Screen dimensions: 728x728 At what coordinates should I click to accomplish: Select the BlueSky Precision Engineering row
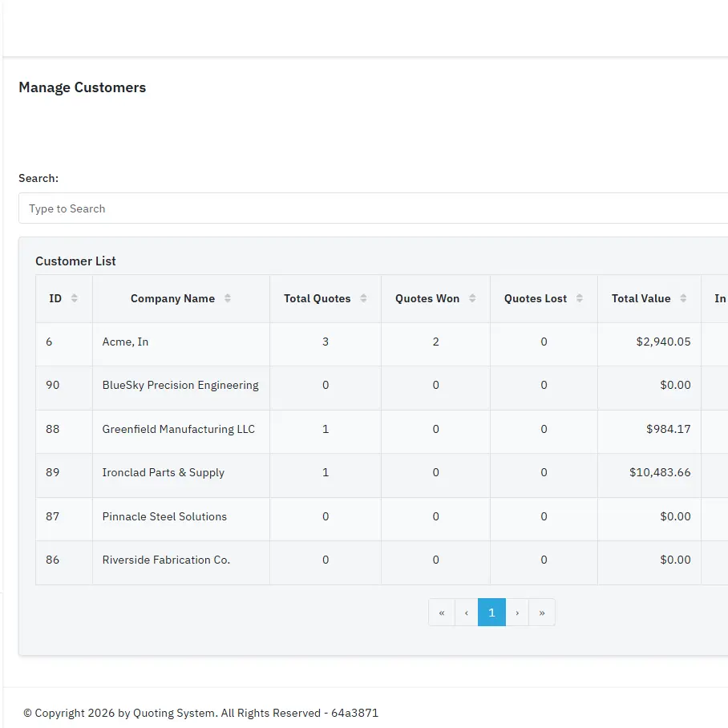tap(180, 386)
